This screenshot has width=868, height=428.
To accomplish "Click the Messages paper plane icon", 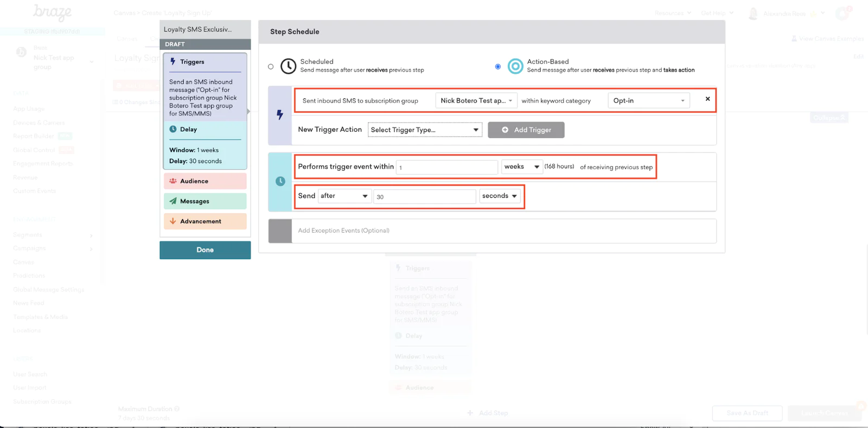I will 173,201.
